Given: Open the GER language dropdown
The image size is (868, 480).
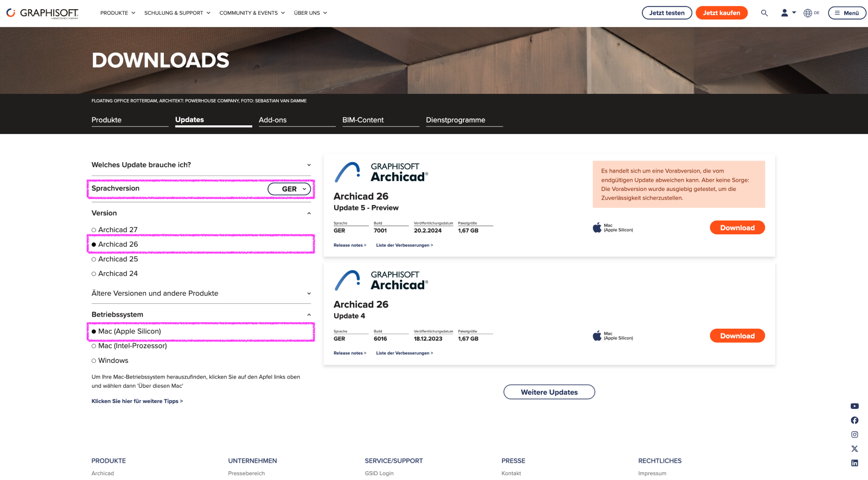Looking at the screenshot, I should point(289,189).
